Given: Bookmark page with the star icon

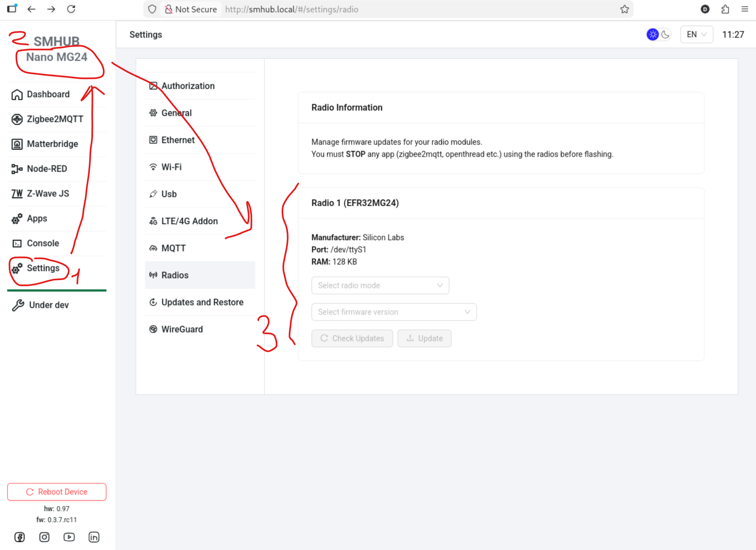Looking at the screenshot, I should (x=624, y=9).
